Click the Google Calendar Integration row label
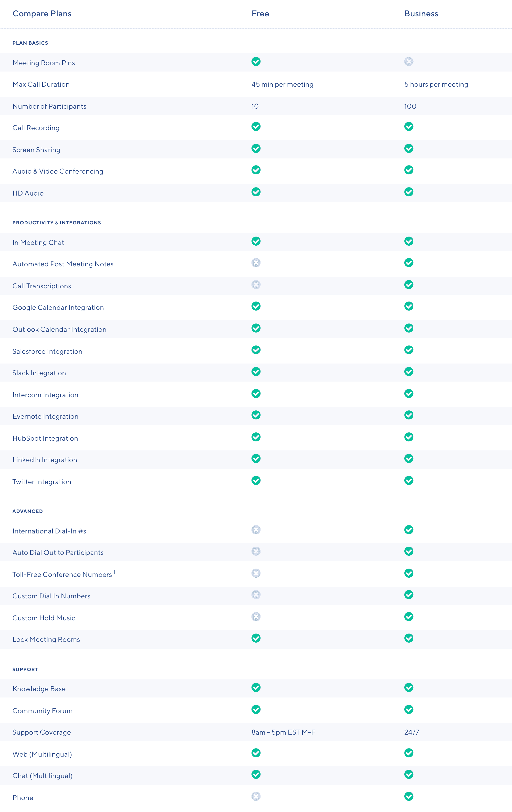Screen dimensions: 512x812 coord(58,308)
